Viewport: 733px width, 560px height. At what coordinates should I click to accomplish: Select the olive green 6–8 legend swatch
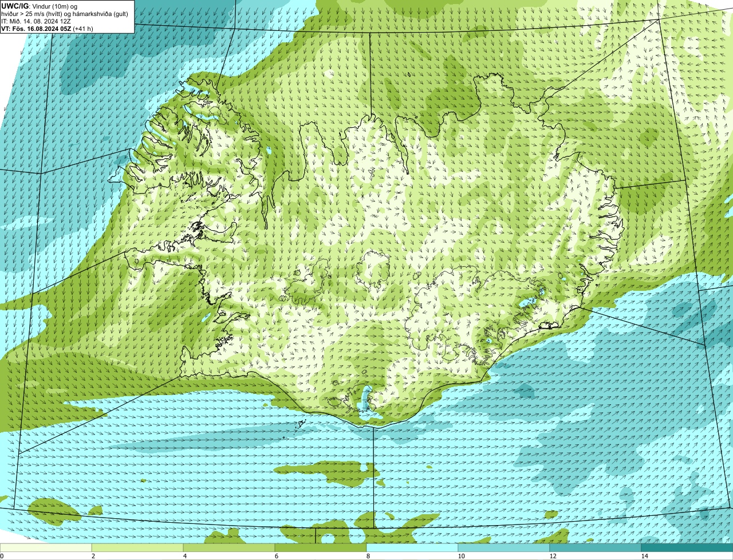321,547
